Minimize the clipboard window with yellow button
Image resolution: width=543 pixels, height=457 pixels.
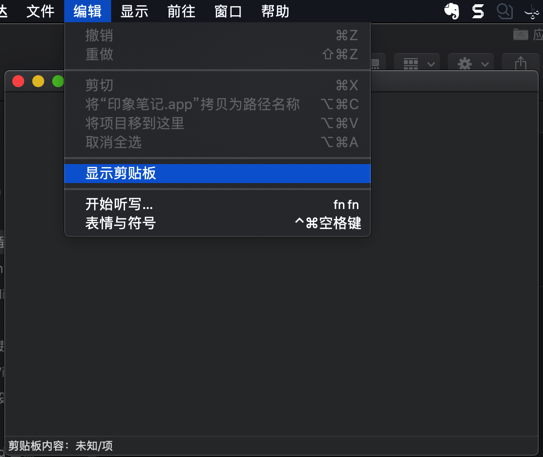(38, 81)
